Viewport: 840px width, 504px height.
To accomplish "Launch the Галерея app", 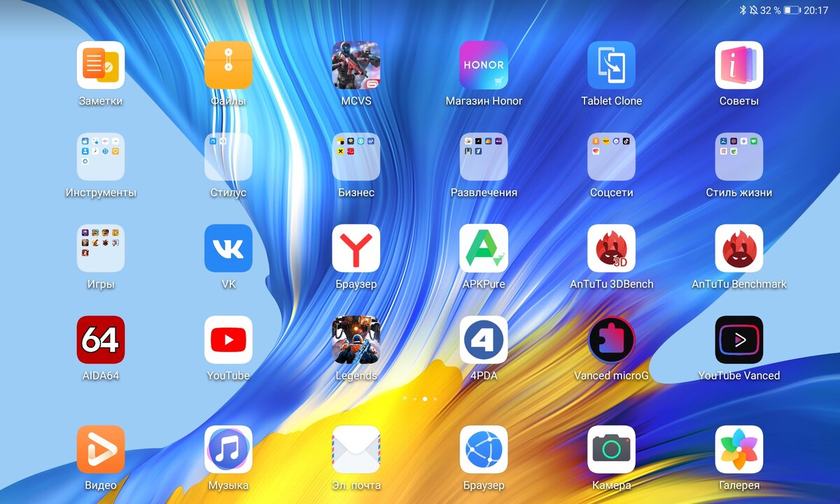I will 739,451.
